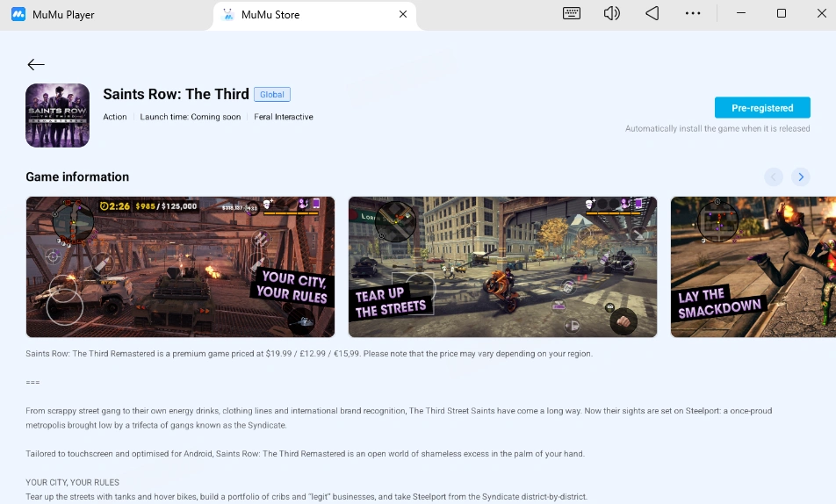Open the three-dots more options menu
The image size is (836, 504).
pyautogui.click(x=693, y=13)
